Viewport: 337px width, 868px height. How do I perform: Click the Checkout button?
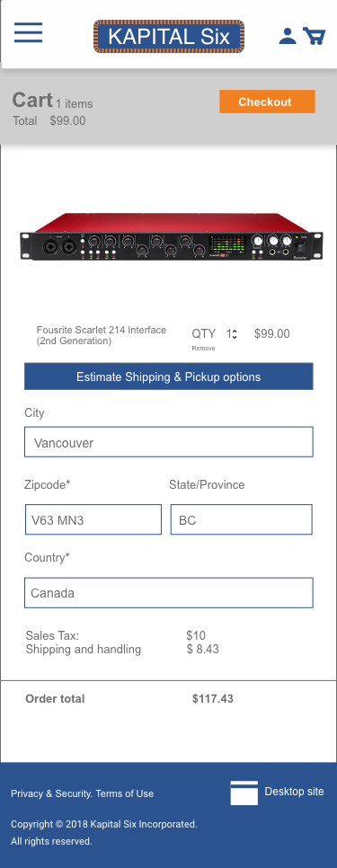click(267, 102)
